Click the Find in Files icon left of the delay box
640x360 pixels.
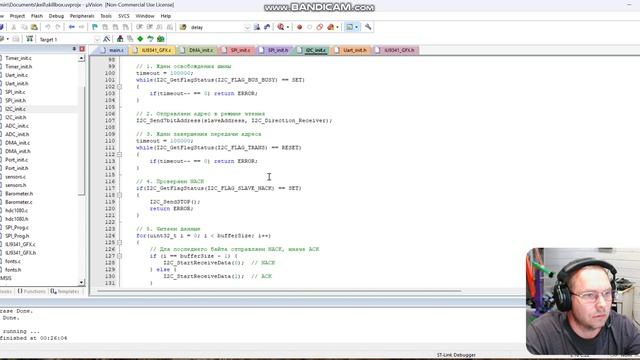183,27
